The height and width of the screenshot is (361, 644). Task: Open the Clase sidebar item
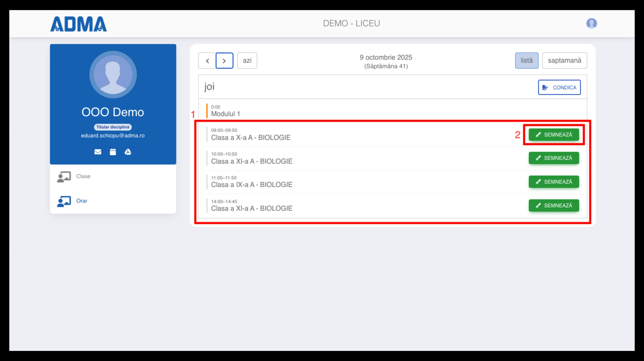tap(83, 176)
